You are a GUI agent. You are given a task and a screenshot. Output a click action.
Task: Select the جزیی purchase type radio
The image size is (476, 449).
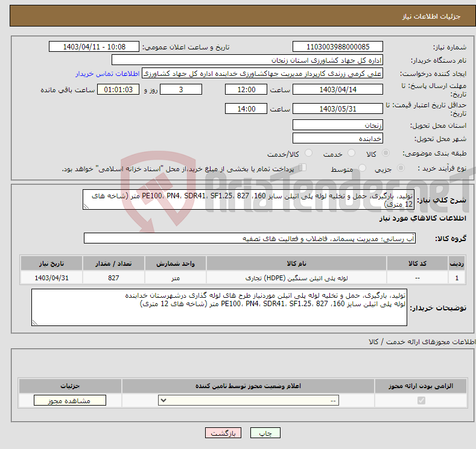tap(401, 168)
